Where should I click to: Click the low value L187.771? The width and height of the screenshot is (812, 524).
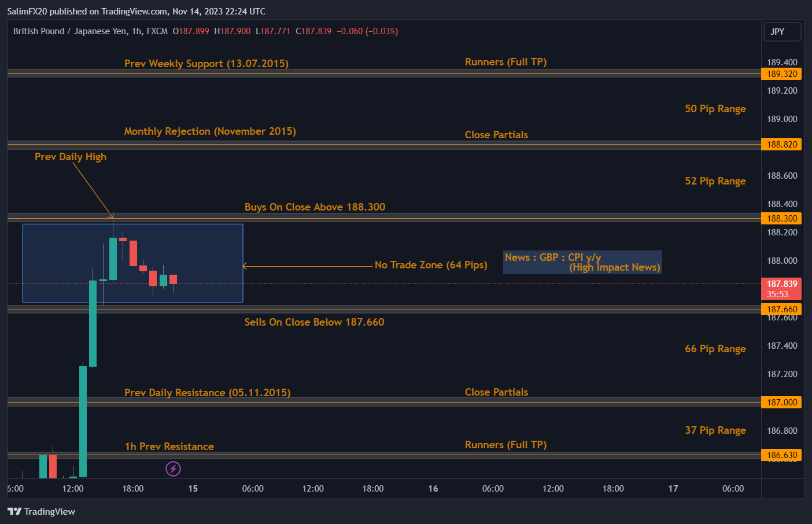click(x=273, y=31)
